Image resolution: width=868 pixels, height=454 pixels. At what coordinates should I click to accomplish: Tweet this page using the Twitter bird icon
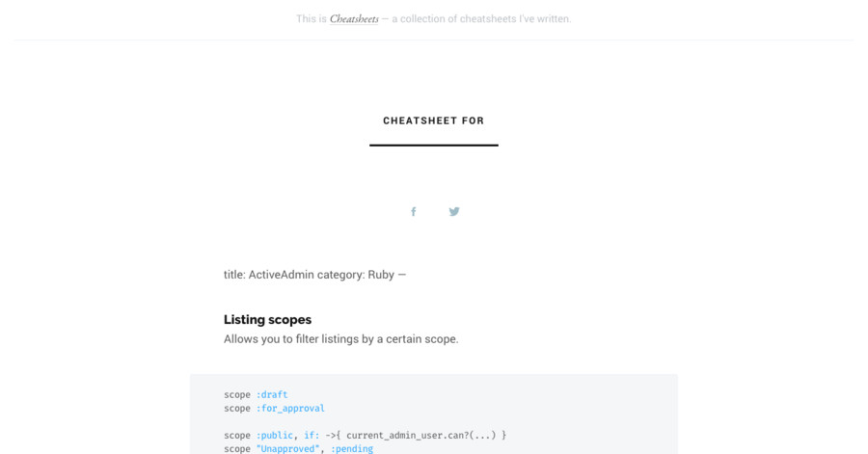pos(454,211)
